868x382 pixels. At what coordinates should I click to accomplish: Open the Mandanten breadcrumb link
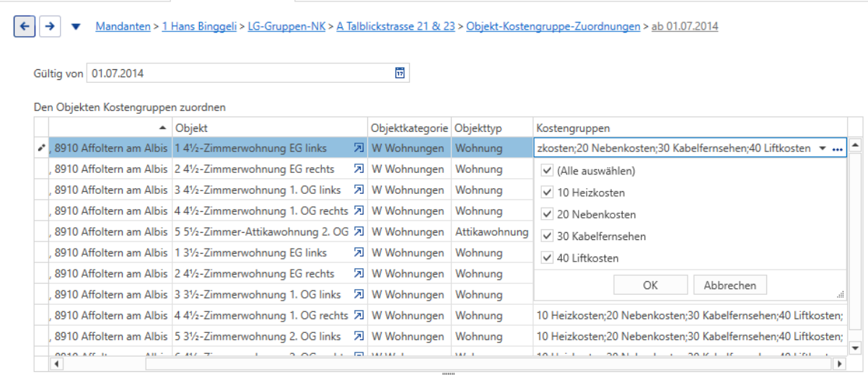123,27
